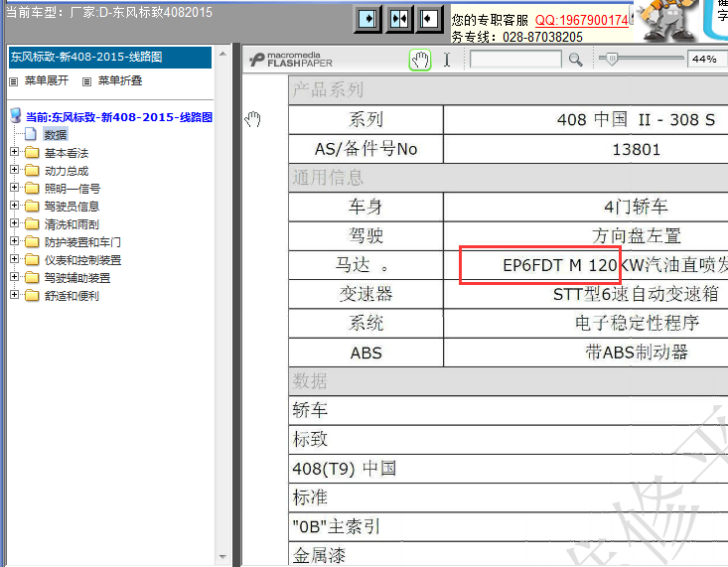
Task: Click the 408(T9) 中国 data row
Action: (x=509, y=469)
